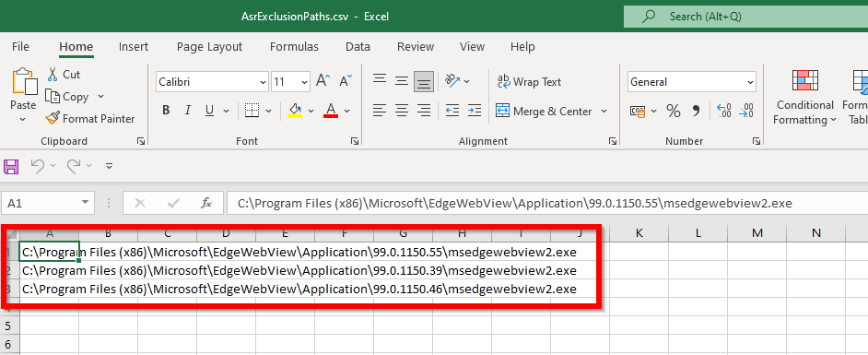This screenshot has width=868, height=355.
Task: Open the text orientation options
Action: pyautogui.click(x=458, y=81)
